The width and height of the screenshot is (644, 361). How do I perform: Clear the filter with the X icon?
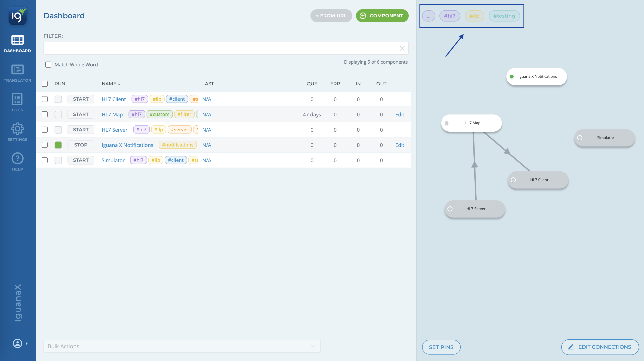coord(402,48)
